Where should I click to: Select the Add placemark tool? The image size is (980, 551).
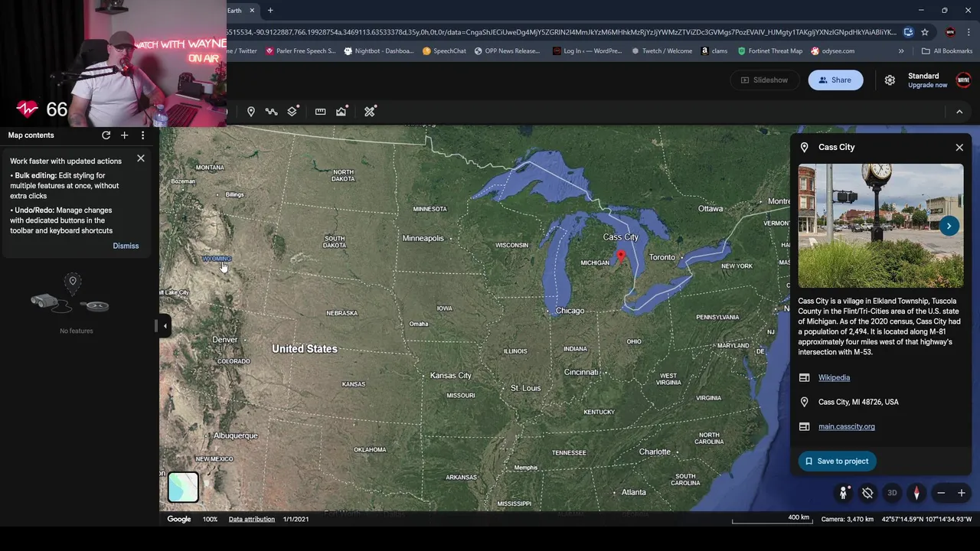coord(250,112)
